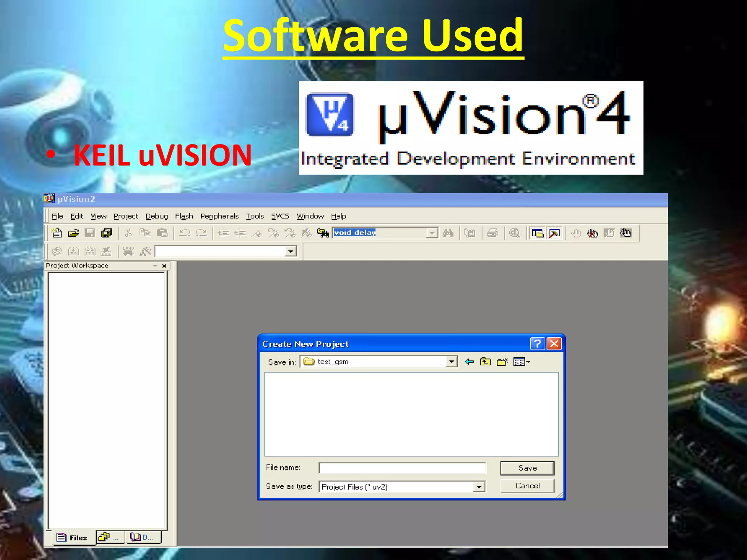Image resolution: width=747 pixels, height=560 pixels.
Task: Click the Save button
Action: click(527, 468)
